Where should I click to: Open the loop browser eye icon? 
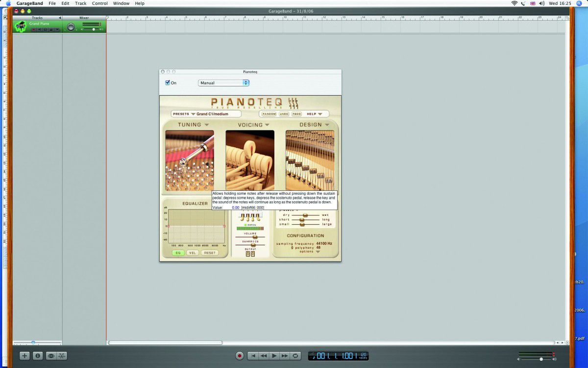coord(51,356)
